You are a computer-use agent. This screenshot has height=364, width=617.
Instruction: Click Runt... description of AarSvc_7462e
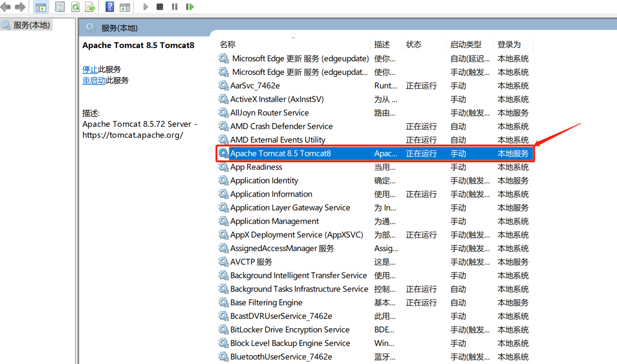pyautogui.click(x=386, y=86)
